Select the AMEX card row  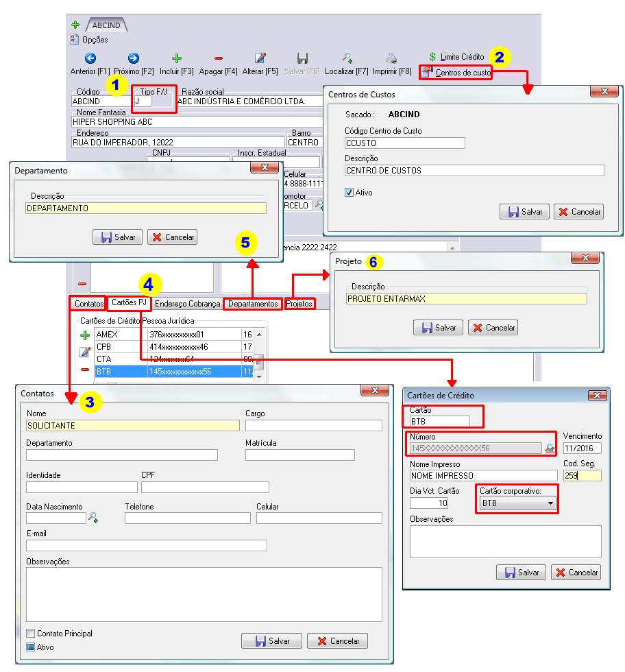(x=174, y=335)
